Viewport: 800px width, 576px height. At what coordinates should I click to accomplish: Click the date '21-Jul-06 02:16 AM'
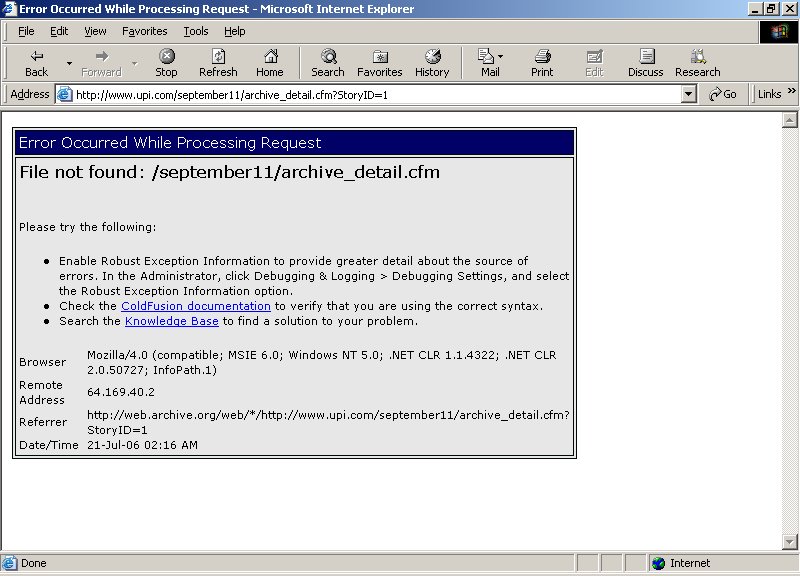[142, 445]
